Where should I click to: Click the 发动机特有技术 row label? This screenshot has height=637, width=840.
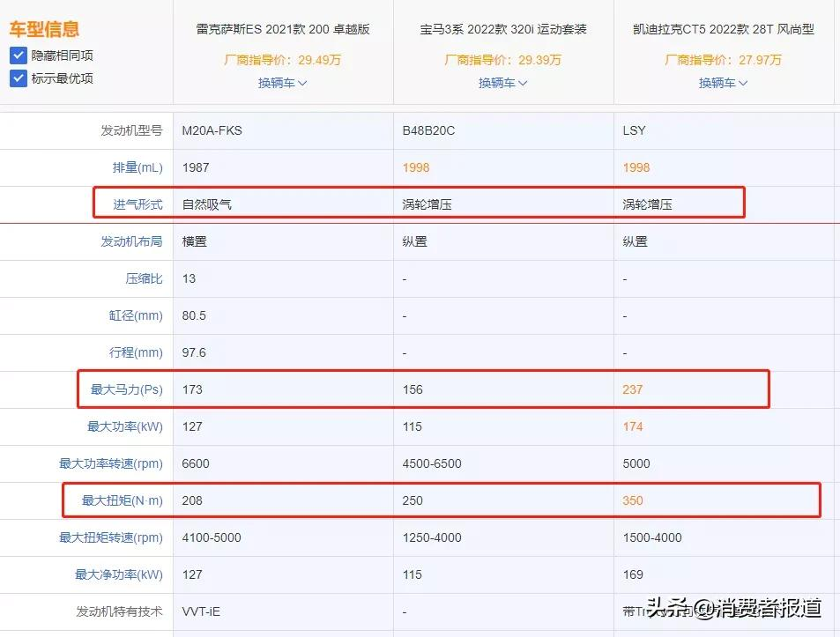coord(119,611)
